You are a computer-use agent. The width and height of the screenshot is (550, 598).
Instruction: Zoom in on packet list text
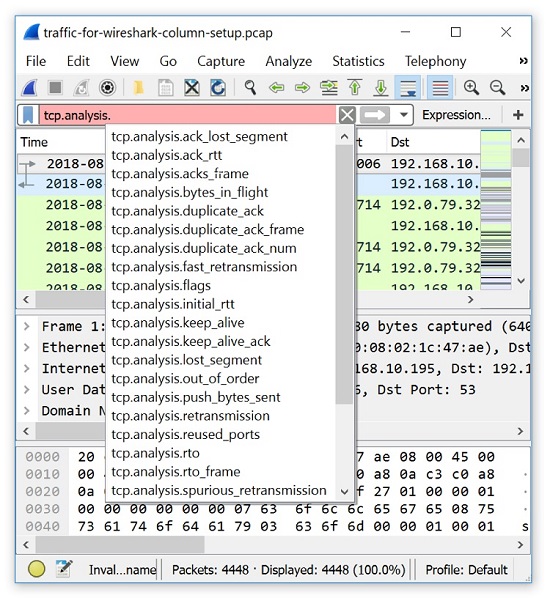pos(471,88)
